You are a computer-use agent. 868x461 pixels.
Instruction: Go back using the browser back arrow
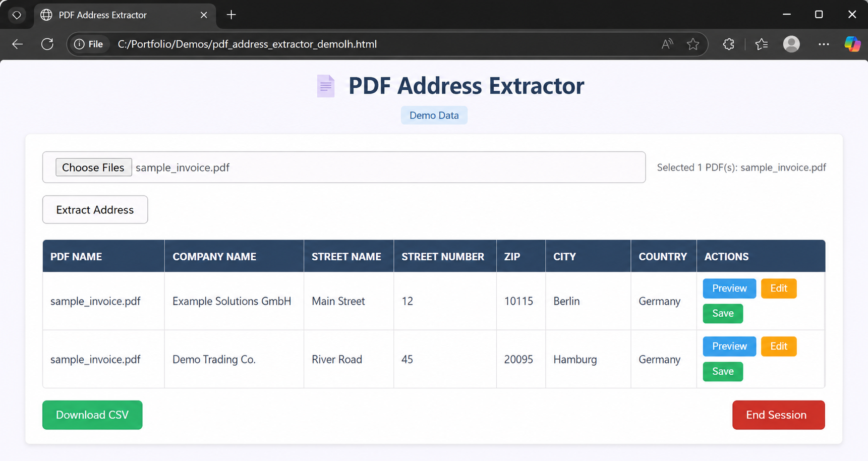pyautogui.click(x=18, y=44)
